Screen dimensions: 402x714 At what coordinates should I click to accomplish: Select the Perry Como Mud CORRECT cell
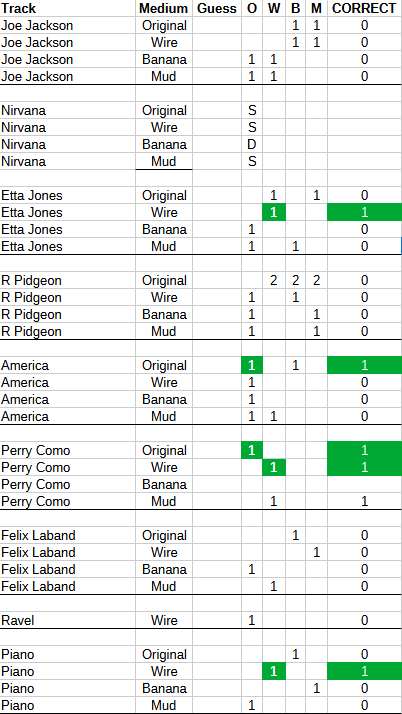tap(364, 501)
